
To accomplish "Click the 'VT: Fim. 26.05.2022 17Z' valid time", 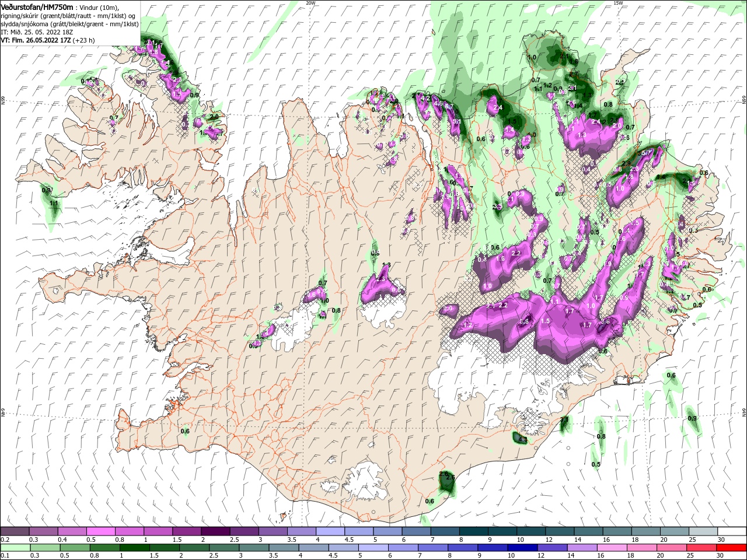I will coord(36,40).
